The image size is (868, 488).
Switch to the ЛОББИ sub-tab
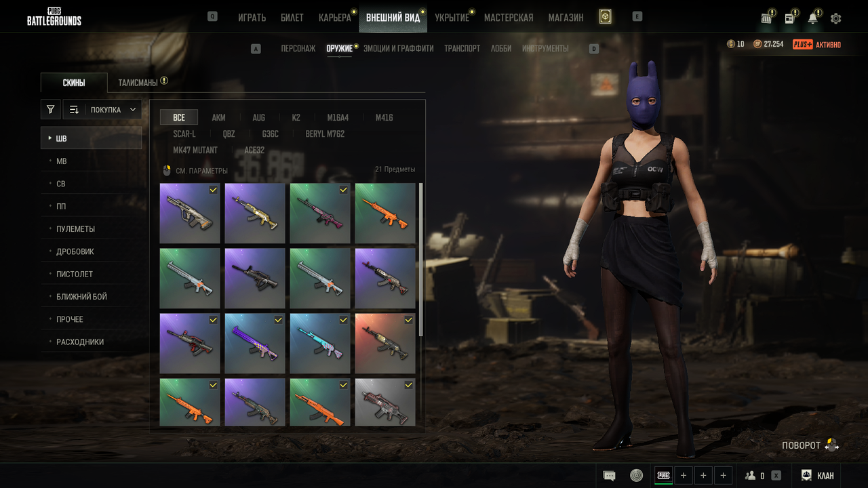[x=501, y=49]
